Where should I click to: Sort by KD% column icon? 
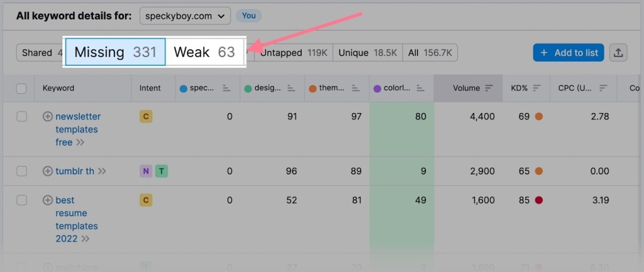coord(536,89)
